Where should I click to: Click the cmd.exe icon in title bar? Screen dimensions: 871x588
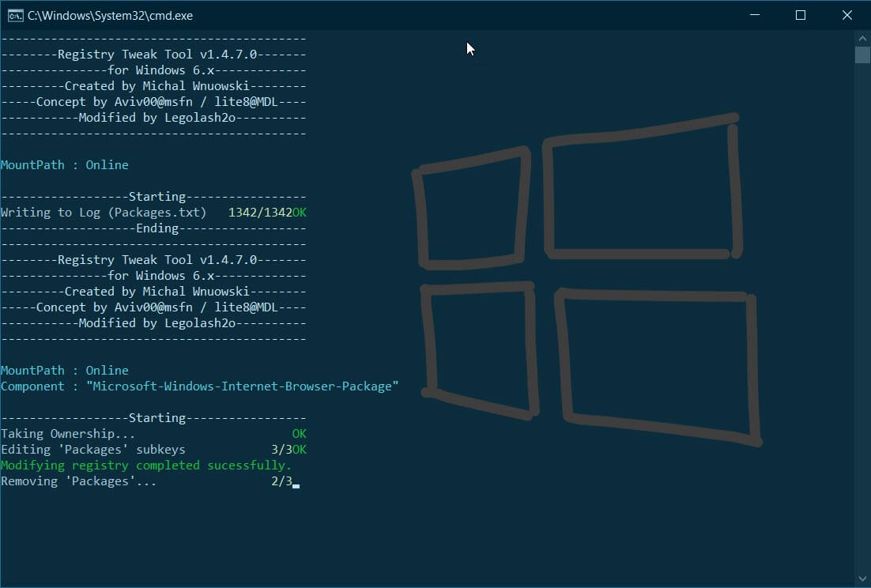[x=15, y=16]
